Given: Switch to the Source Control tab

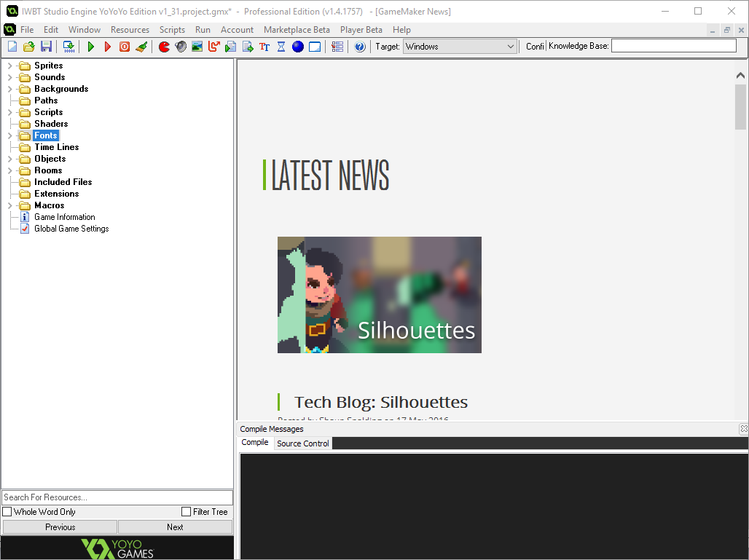Looking at the screenshot, I should click(x=303, y=443).
